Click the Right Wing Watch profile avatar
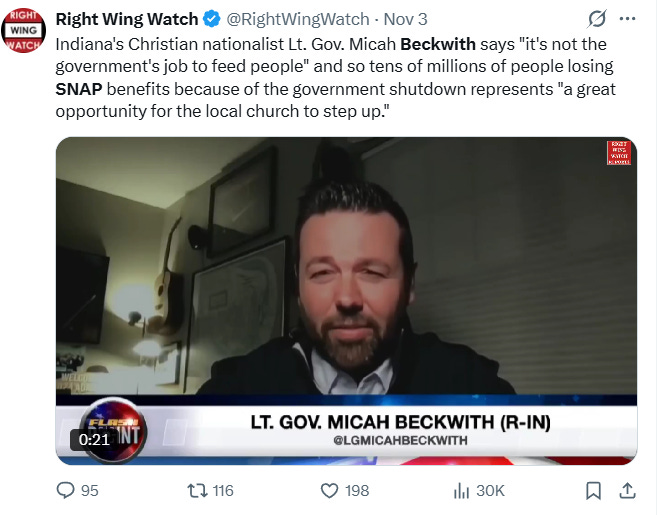 (x=24, y=30)
